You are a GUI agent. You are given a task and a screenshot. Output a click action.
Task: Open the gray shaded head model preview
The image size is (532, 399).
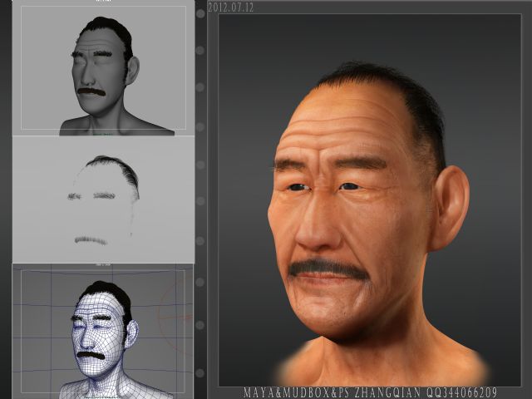click(x=103, y=68)
